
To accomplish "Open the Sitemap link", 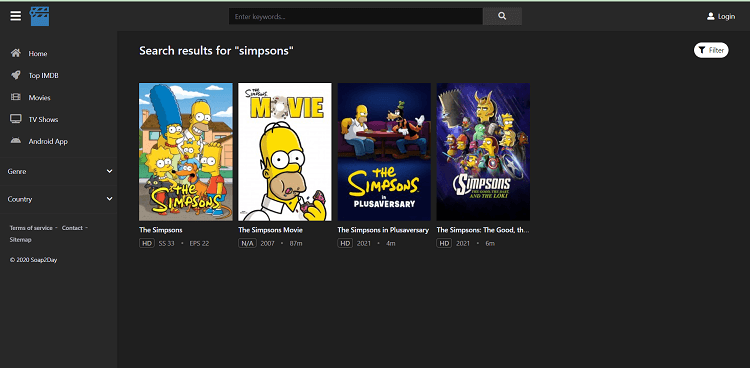I will click(21, 239).
